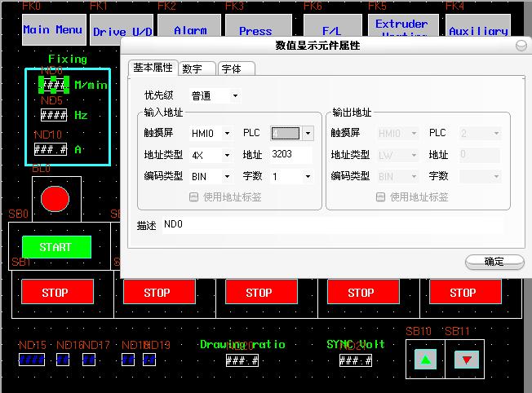Expand the input PLC number dropdown
The height and width of the screenshot is (393, 532).
click(x=308, y=133)
